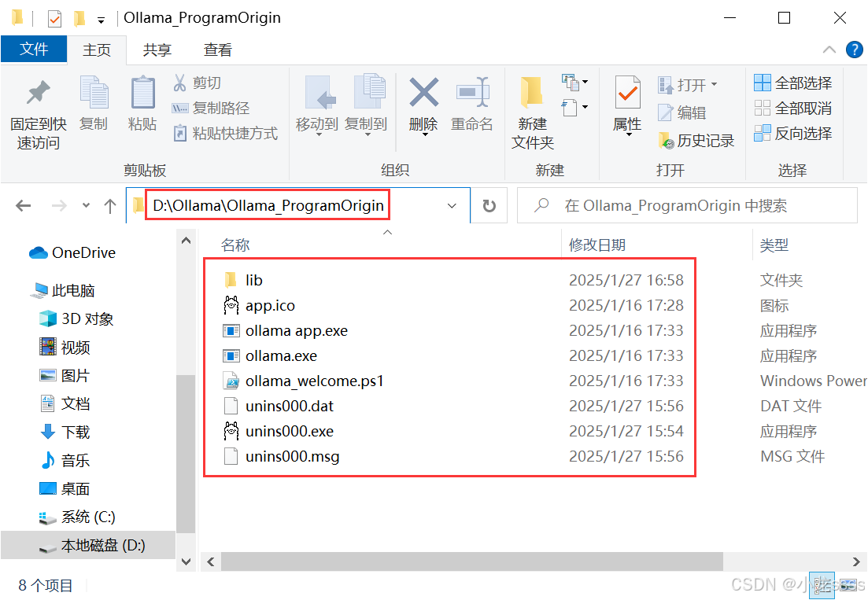Open the File (文件) tab

pyautogui.click(x=35, y=50)
